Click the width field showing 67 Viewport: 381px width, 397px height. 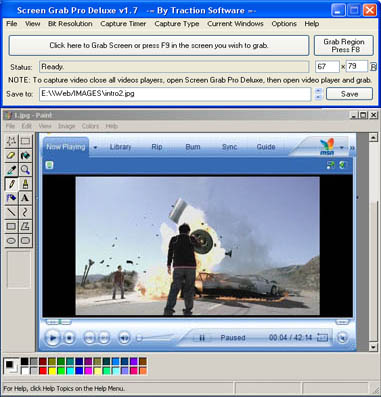pyautogui.click(x=327, y=67)
